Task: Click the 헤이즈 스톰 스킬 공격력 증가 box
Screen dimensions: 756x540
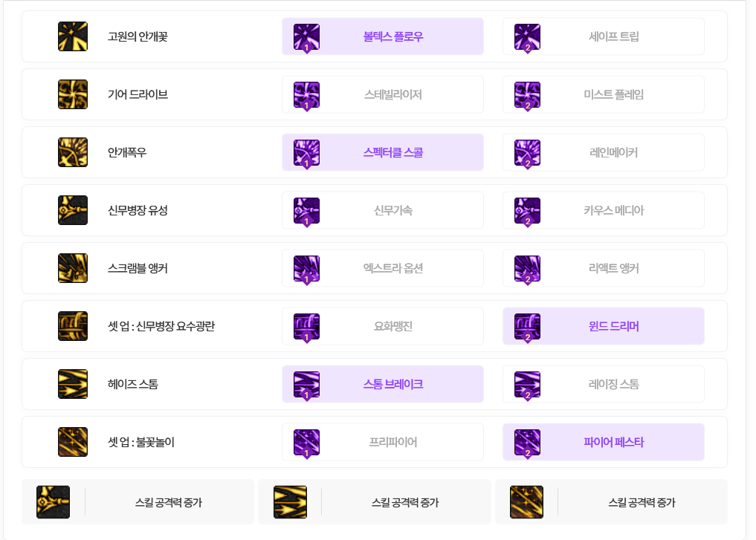Action: pos(374,502)
